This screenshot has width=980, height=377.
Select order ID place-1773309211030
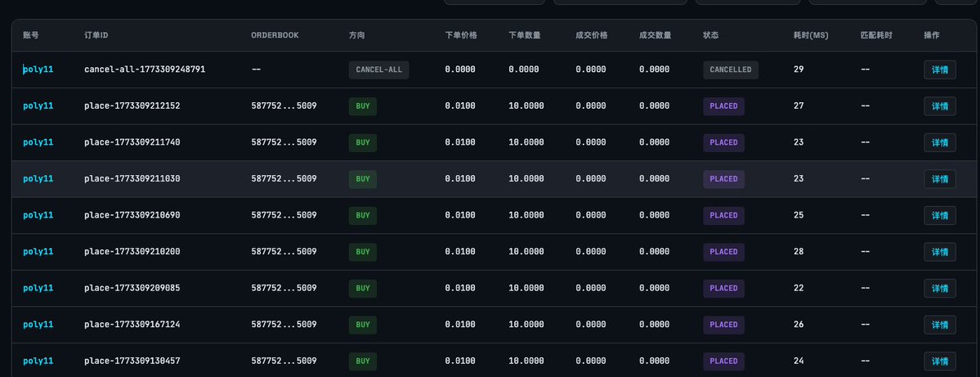click(132, 179)
